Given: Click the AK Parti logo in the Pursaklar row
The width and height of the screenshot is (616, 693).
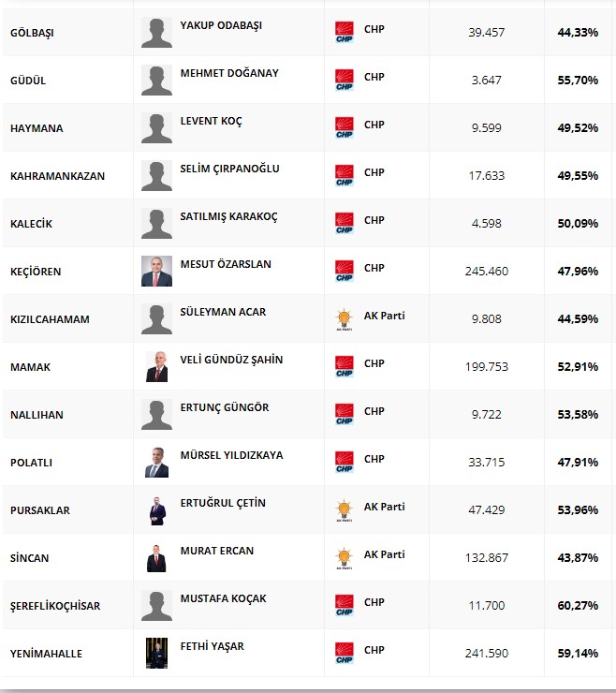Looking at the screenshot, I should click(345, 510).
